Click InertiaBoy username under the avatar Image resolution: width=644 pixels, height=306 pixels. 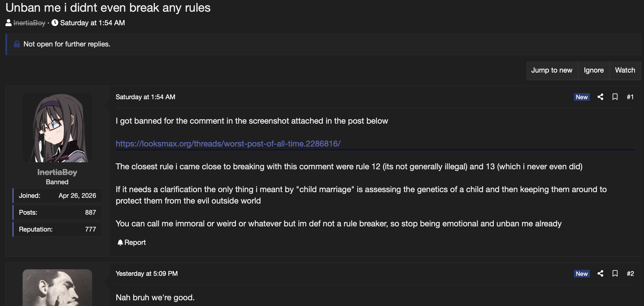[x=57, y=172]
